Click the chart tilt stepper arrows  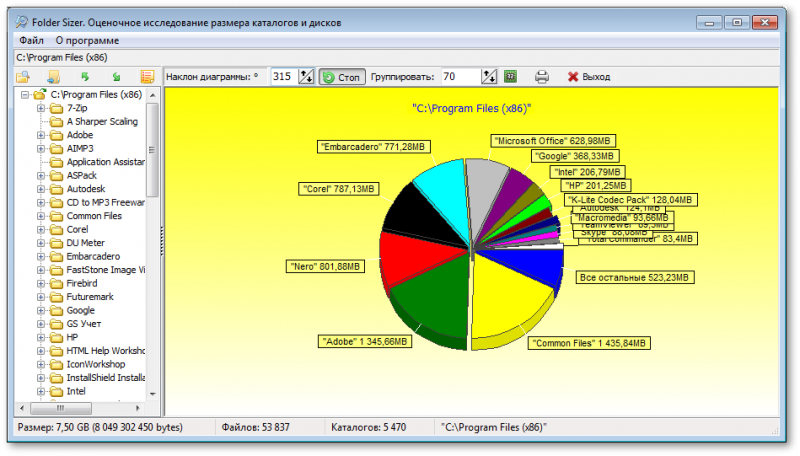[307, 77]
